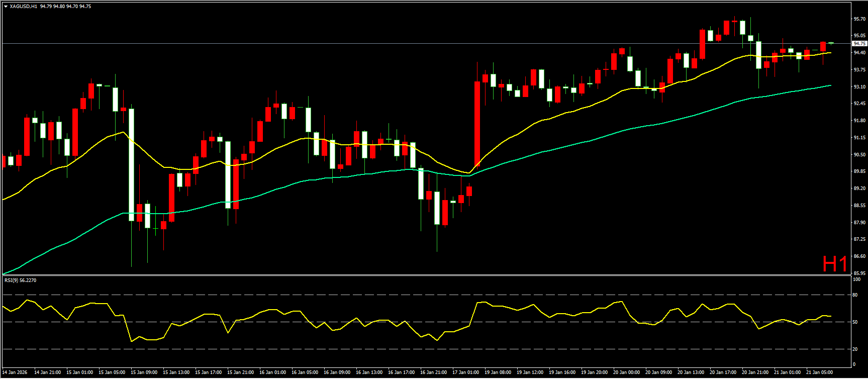Click the 17 Jan 01:00 time label
Viewport: 868px width, 379px height.
pos(465,372)
